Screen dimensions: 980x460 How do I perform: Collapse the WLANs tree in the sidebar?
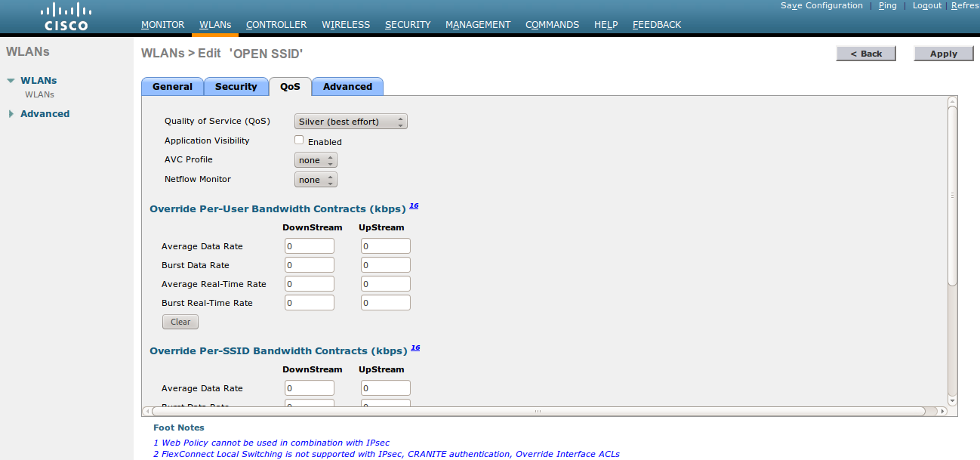pos(10,80)
